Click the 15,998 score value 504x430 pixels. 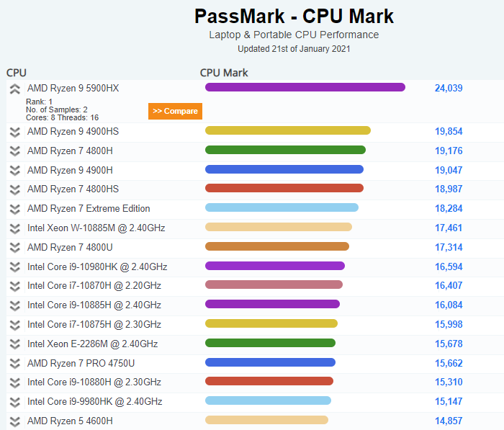[x=449, y=324]
